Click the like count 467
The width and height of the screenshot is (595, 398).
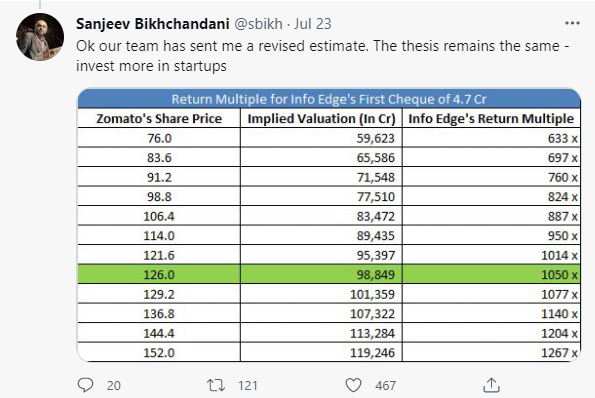click(x=385, y=385)
